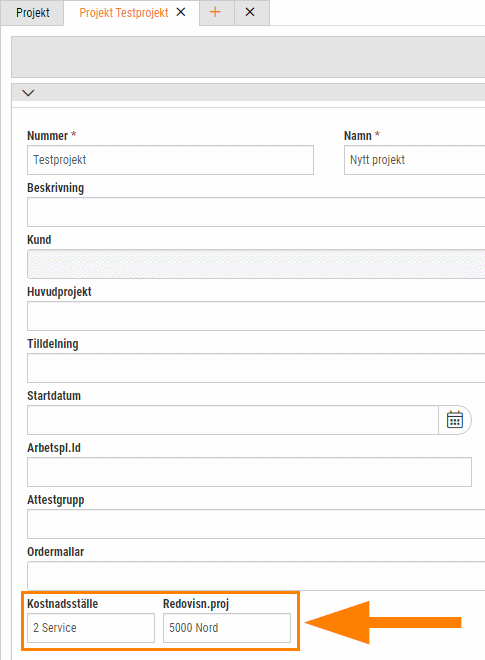Image resolution: width=485 pixels, height=660 pixels.
Task: Switch to the Projekt tab
Action: pyautogui.click(x=32, y=13)
